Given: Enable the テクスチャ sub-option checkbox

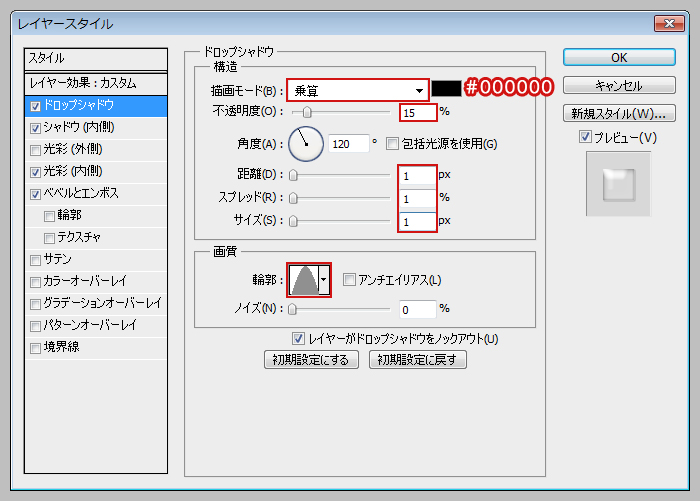Looking at the screenshot, I should 50,238.
